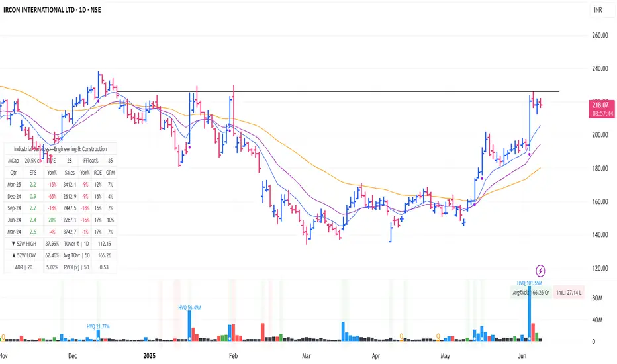Click the 218.07 current price label
This screenshot has width=617, height=364.
tap(601, 105)
